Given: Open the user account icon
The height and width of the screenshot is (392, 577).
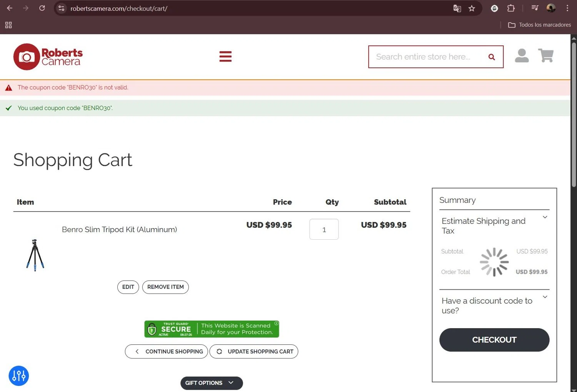Looking at the screenshot, I should [522, 56].
